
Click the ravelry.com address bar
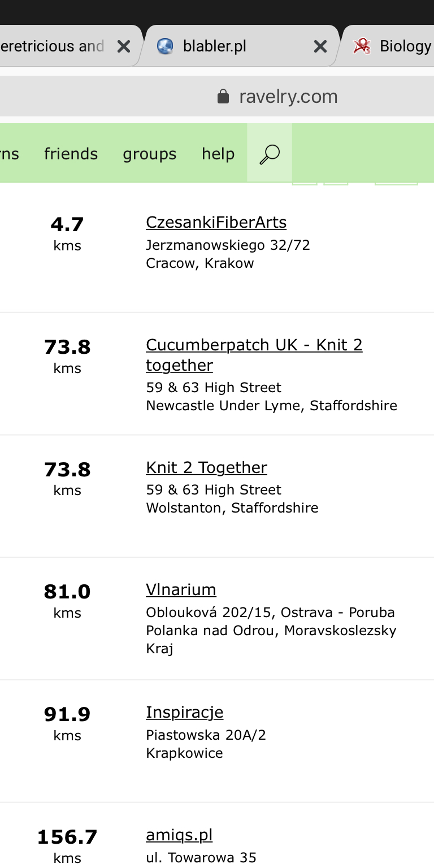tap(288, 97)
